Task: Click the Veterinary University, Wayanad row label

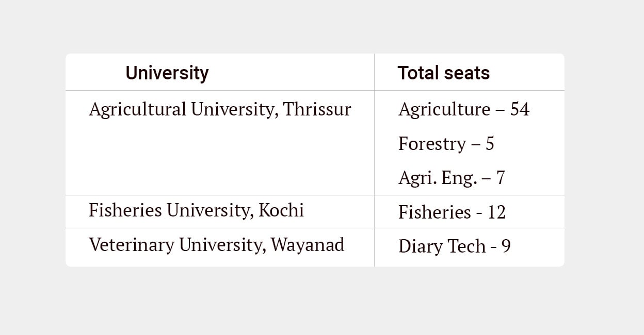Action: point(216,245)
